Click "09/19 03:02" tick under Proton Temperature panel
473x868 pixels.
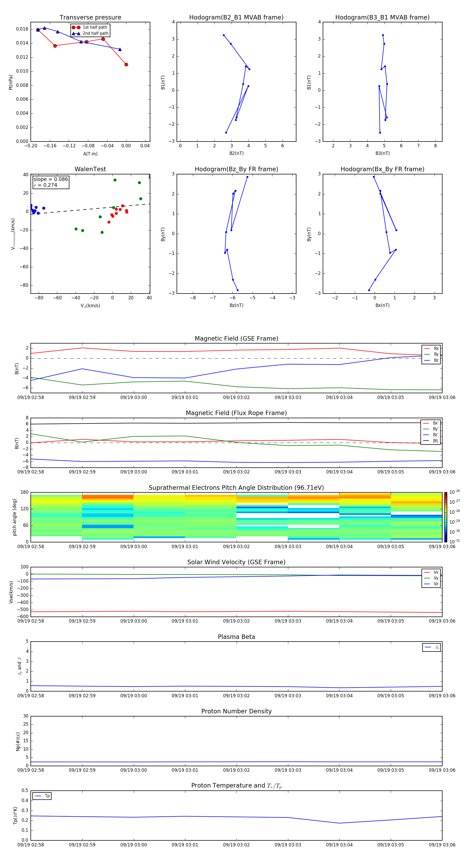click(x=236, y=845)
